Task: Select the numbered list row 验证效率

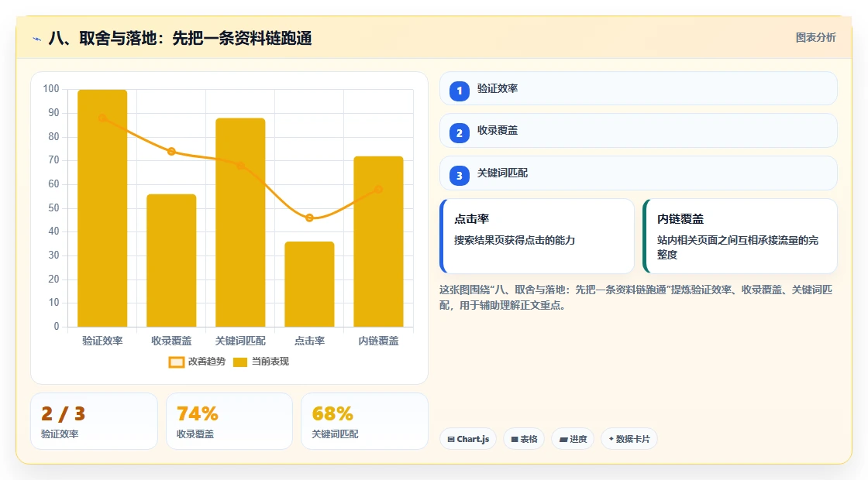Action: 639,88
